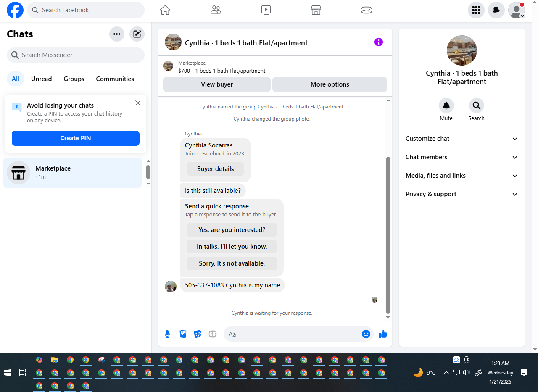Click the chat list scrollbar thumb
Screen dimensions: 538x392
pyautogui.click(x=148, y=172)
